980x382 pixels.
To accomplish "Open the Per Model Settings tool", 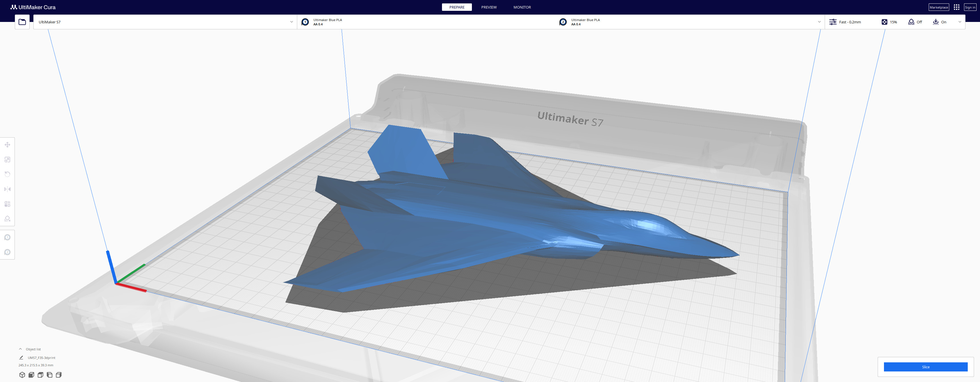I will (7, 204).
